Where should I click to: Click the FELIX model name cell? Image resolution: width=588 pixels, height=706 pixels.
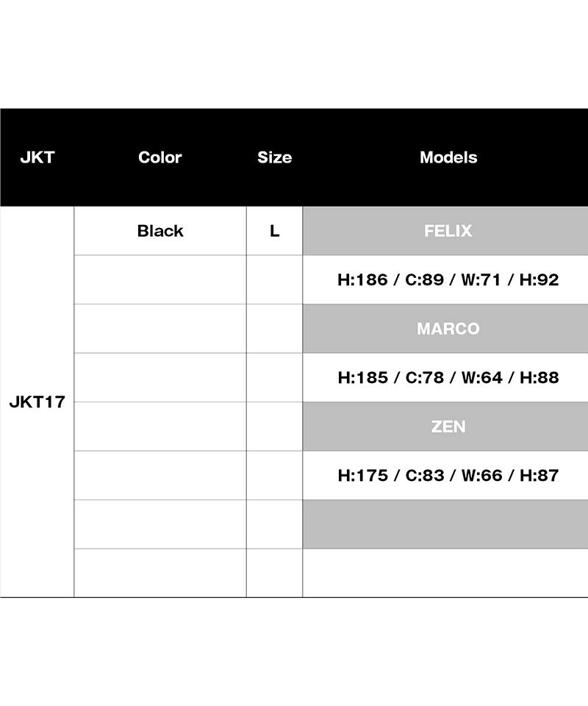click(448, 231)
